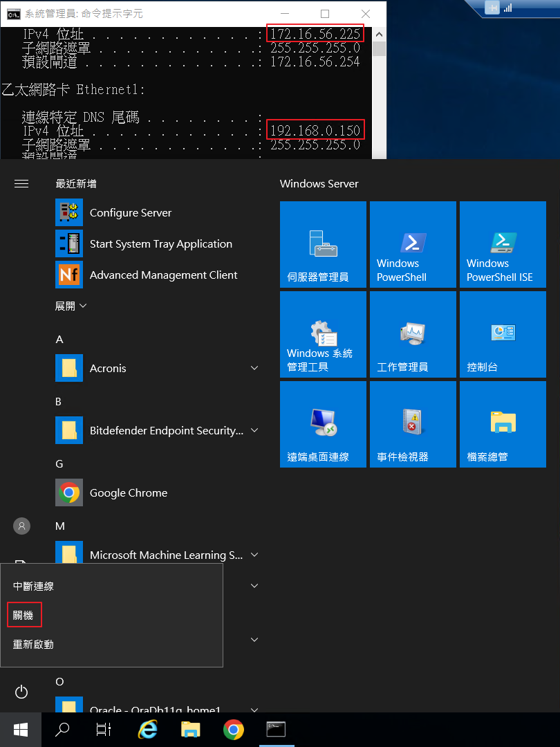Viewport: 560px width, 747px height.
Task: Open File Explorer from the taskbar
Action: pos(191,730)
